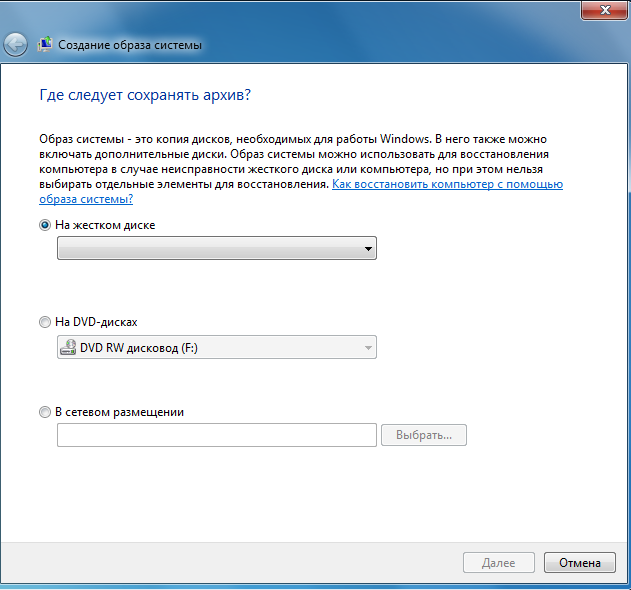631x590 pixels.
Task: Click the system image wizard title icon
Action: (x=46, y=45)
